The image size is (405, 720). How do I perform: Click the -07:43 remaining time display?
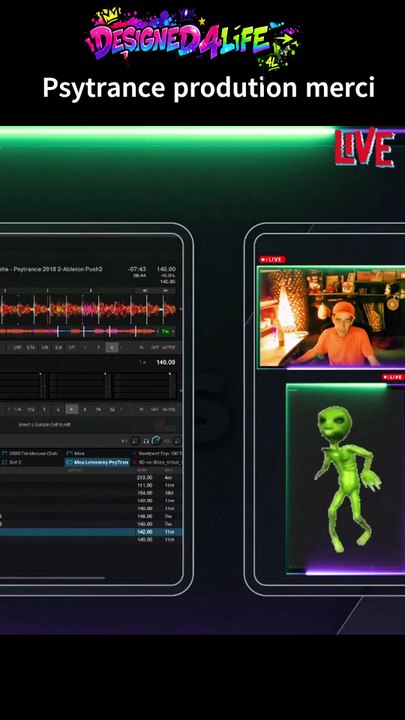(137, 269)
